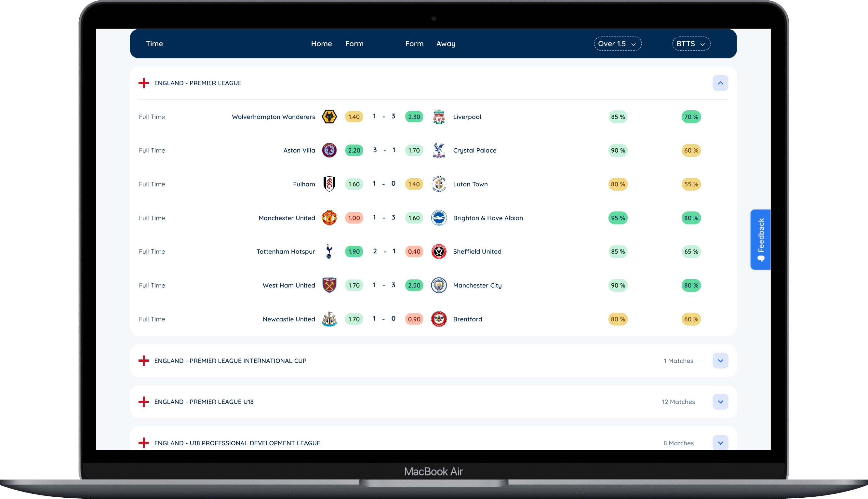
Task: Open Tottenham Hotspur team name
Action: (286, 251)
